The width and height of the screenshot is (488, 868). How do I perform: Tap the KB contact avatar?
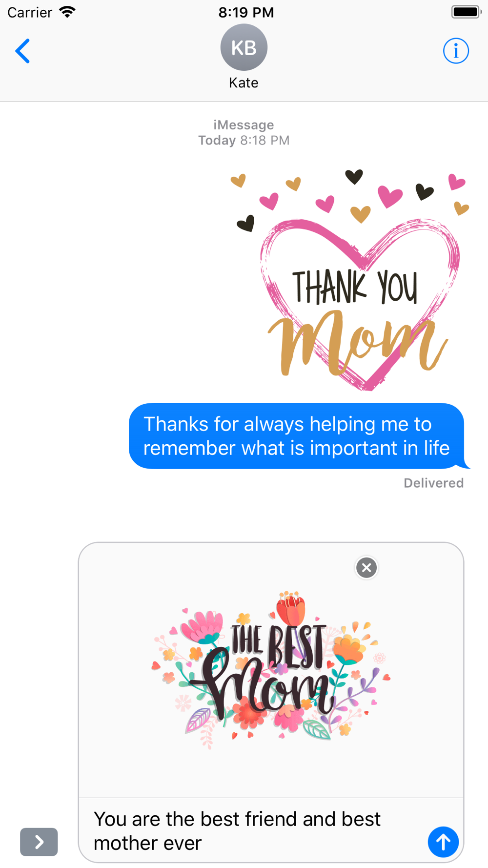(244, 47)
